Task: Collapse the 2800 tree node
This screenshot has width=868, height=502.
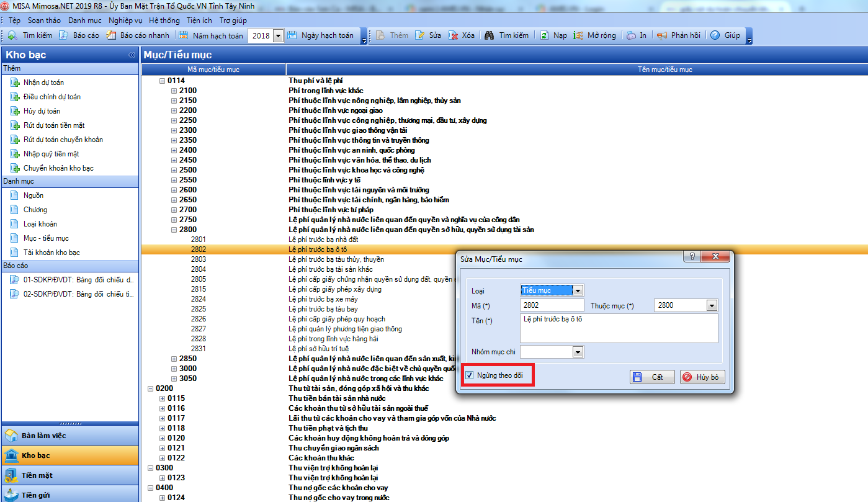Action: [174, 230]
